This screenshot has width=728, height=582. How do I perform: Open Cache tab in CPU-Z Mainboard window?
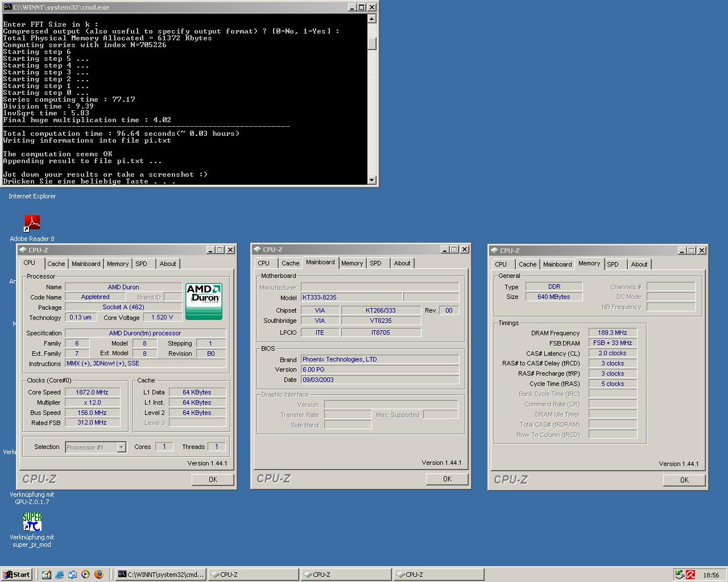point(290,263)
